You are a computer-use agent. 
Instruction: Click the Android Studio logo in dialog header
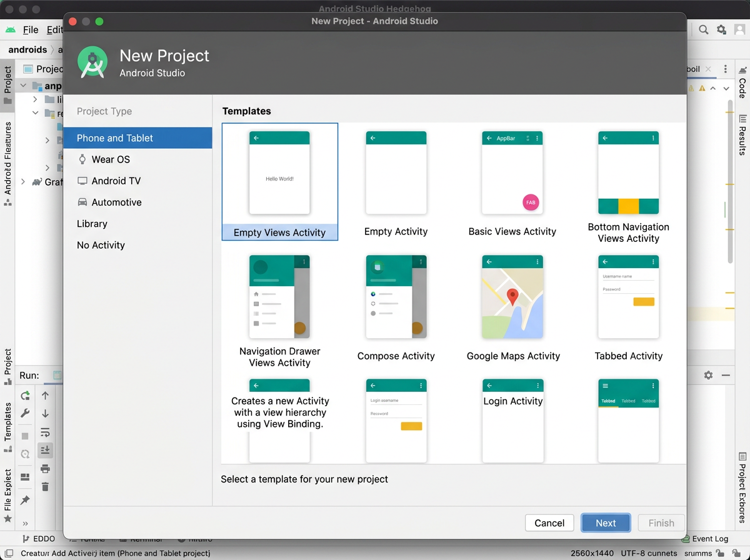click(92, 63)
